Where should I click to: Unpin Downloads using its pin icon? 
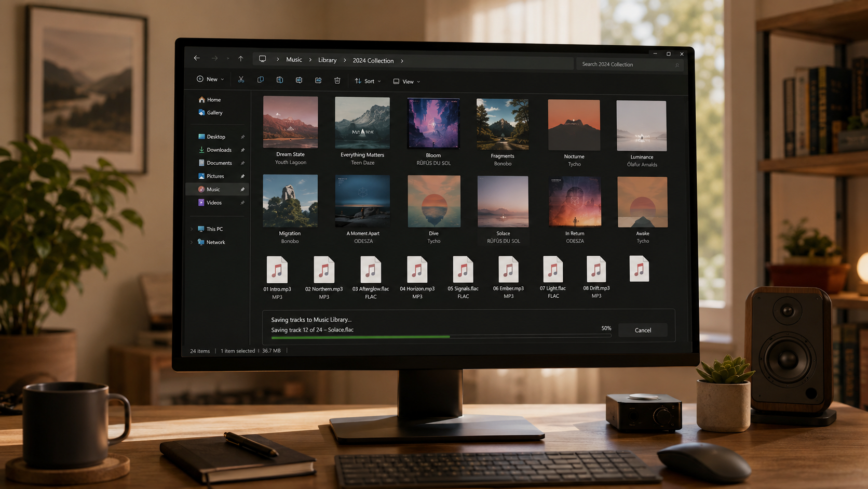click(x=242, y=150)
